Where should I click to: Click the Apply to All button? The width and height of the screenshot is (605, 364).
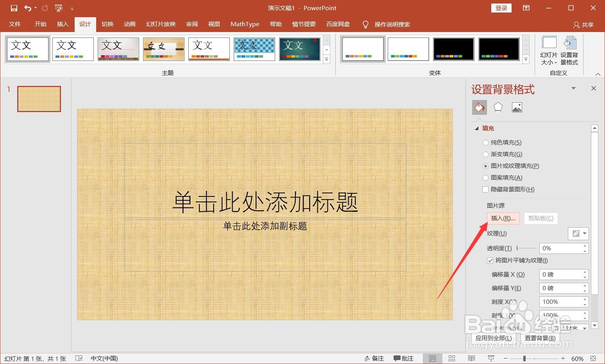(494, 338)
